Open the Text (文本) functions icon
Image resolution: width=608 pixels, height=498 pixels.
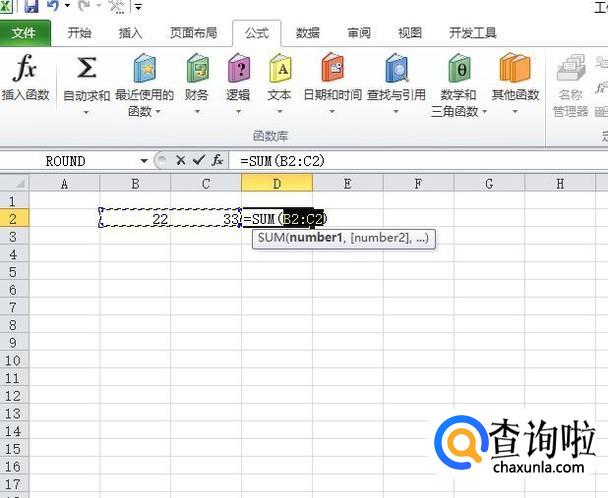tap(280, 68)
